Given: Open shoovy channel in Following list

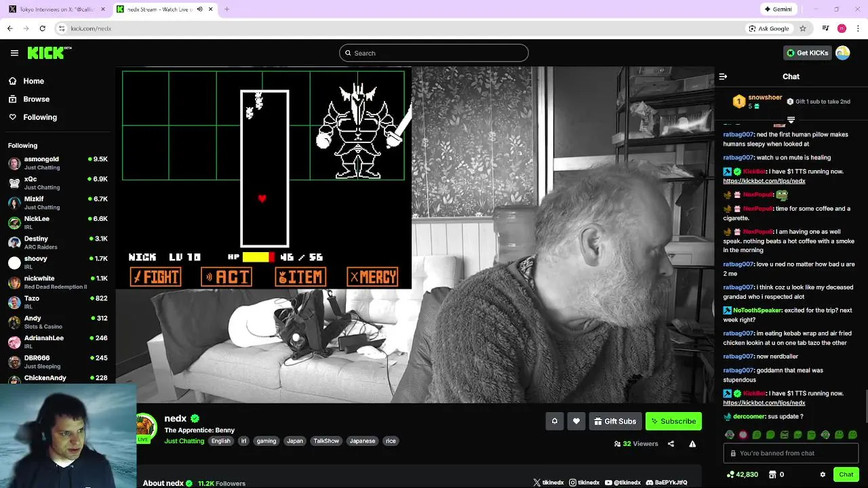Looking at the screenshot, I should pyautogui.click(x=58, y=262).
